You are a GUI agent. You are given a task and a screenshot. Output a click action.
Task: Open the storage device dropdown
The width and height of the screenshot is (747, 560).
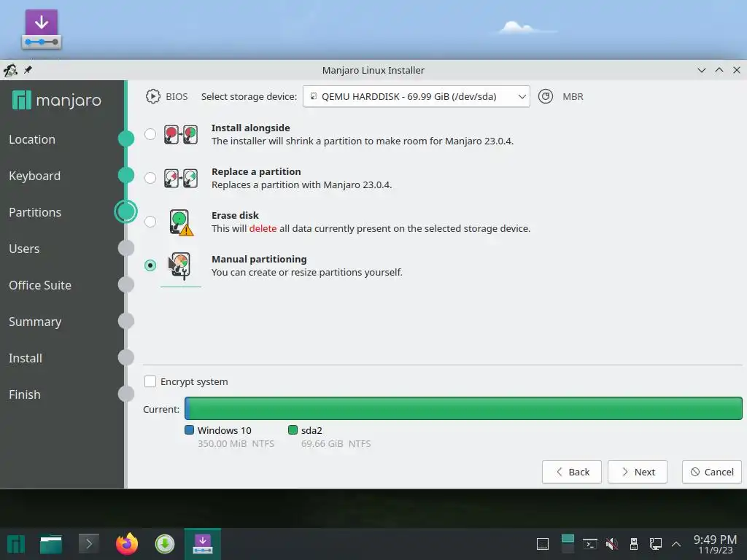click(417, 97)
